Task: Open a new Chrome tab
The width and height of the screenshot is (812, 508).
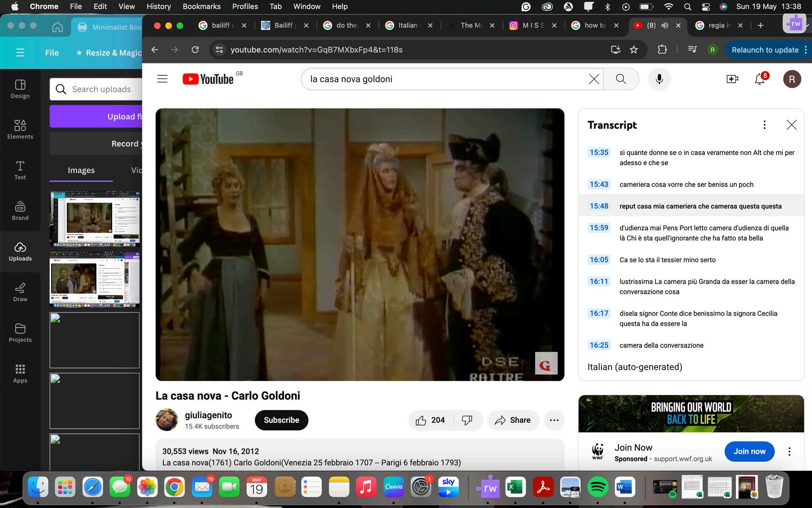Action: [761, 25]
